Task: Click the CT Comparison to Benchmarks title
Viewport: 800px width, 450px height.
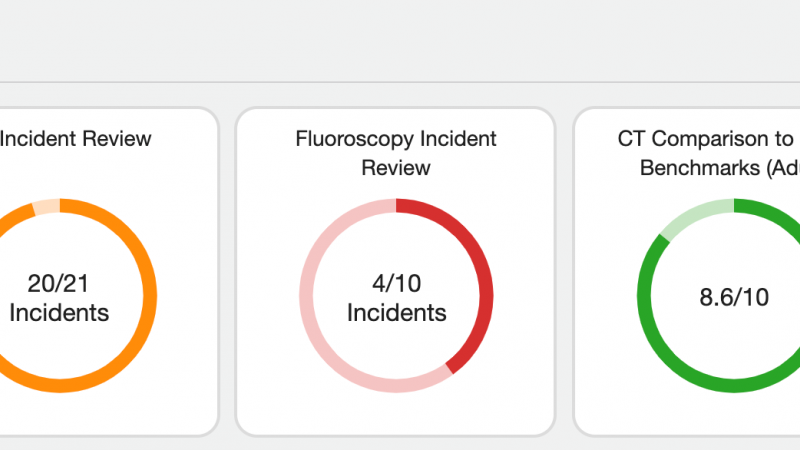Action: 709,153
